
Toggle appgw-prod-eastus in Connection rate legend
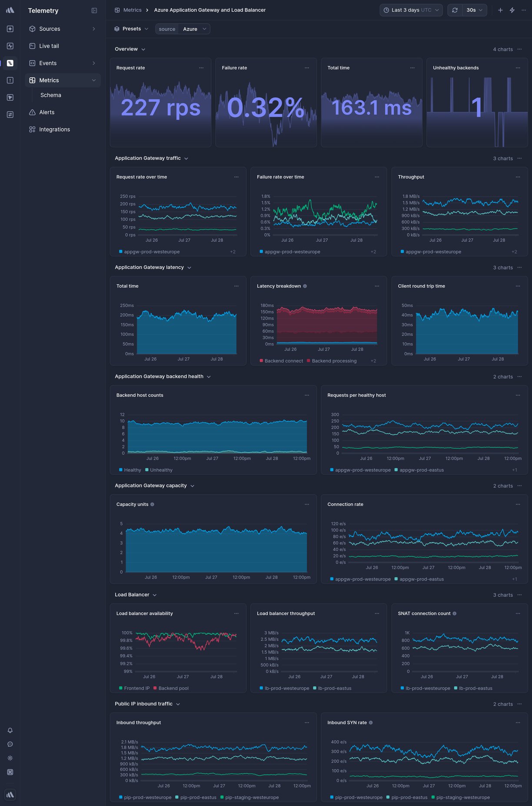(x=419, y=579)
